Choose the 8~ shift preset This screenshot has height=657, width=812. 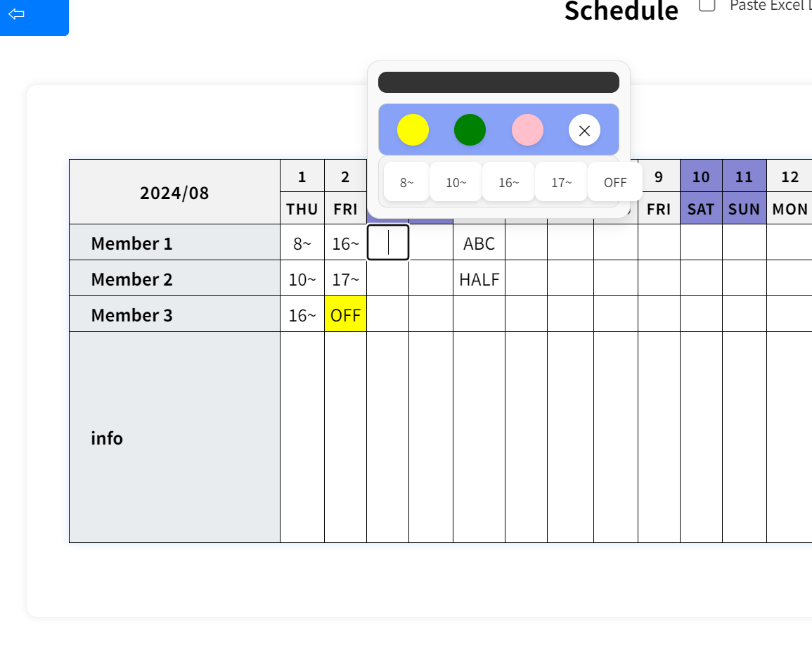(406, 181)
